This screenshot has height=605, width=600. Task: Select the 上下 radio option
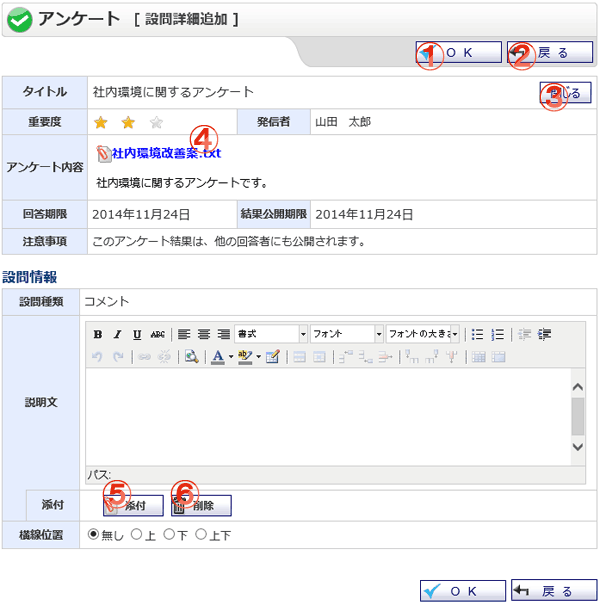(x=201, y=534)
